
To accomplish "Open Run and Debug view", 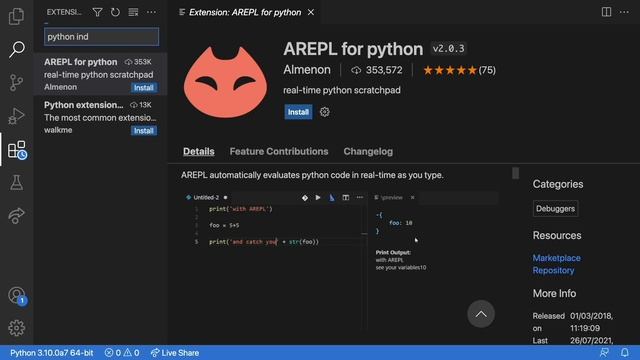I will pos(16,116).
